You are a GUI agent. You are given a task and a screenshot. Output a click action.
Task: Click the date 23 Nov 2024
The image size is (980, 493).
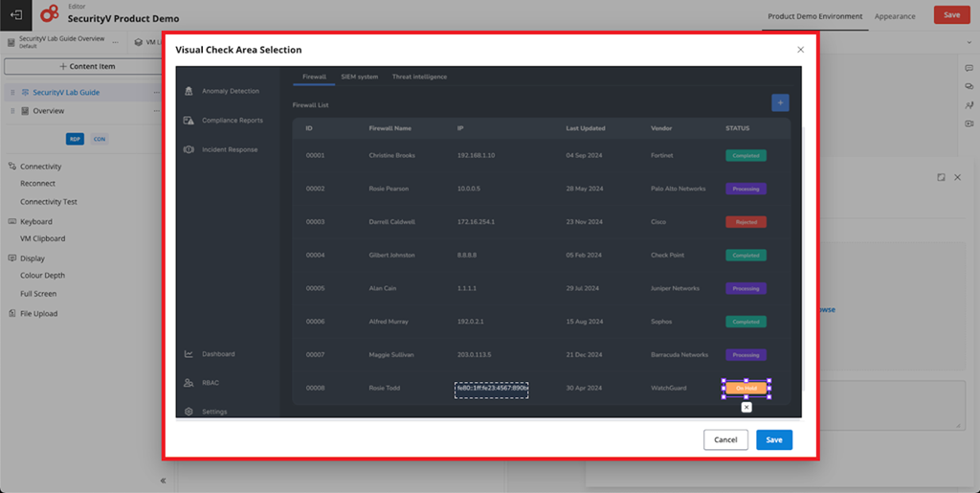[x=585, y=222]
